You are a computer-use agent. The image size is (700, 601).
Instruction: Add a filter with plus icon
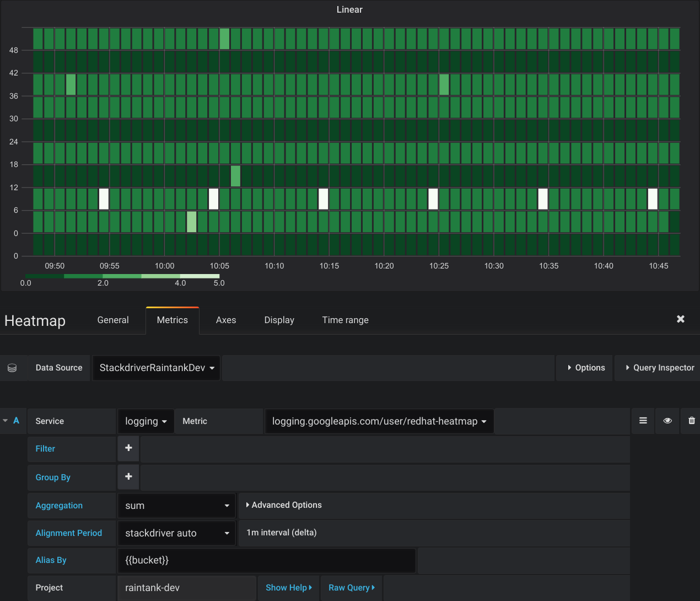coord(128,448)
